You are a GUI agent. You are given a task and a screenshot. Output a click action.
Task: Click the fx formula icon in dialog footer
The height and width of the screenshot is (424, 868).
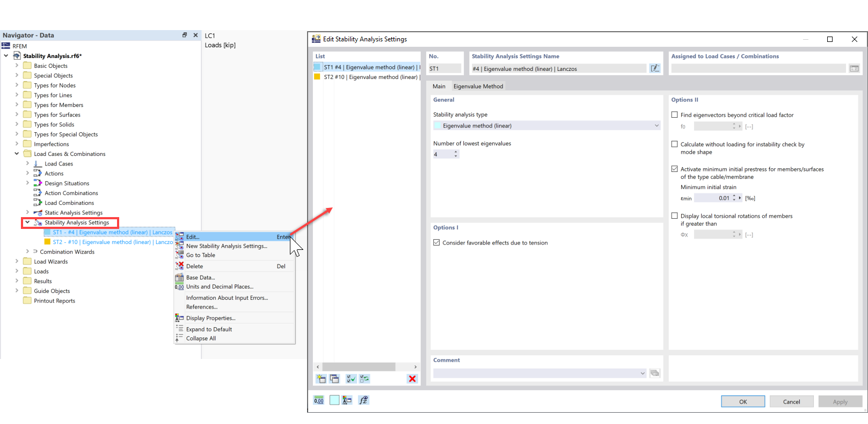[363, 400]
